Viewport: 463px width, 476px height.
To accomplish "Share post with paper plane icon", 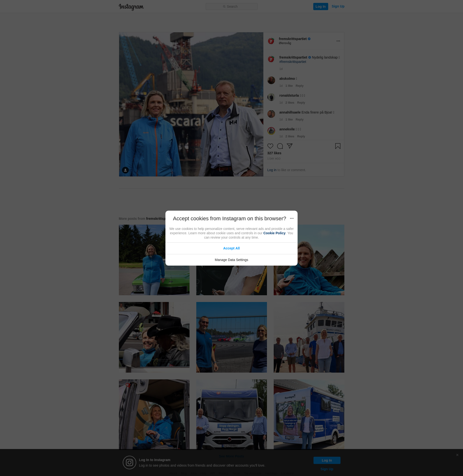I will [289, 146].
